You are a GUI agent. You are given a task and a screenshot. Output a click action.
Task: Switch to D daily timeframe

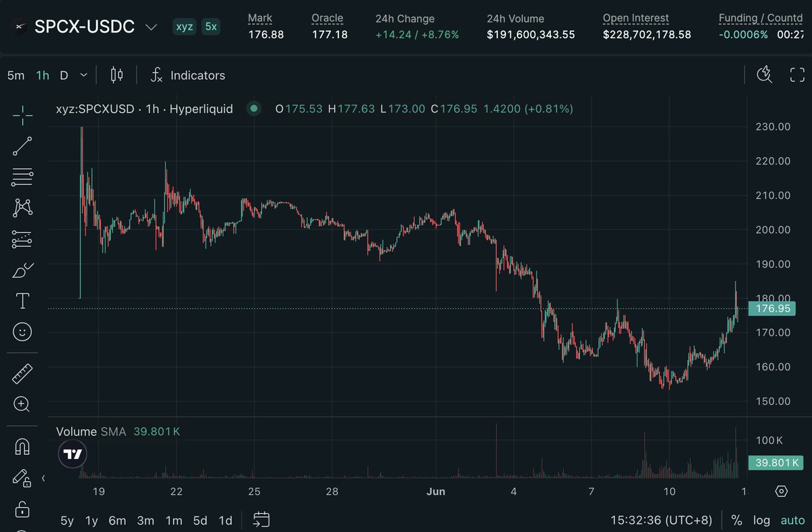(x=64, y=75)
